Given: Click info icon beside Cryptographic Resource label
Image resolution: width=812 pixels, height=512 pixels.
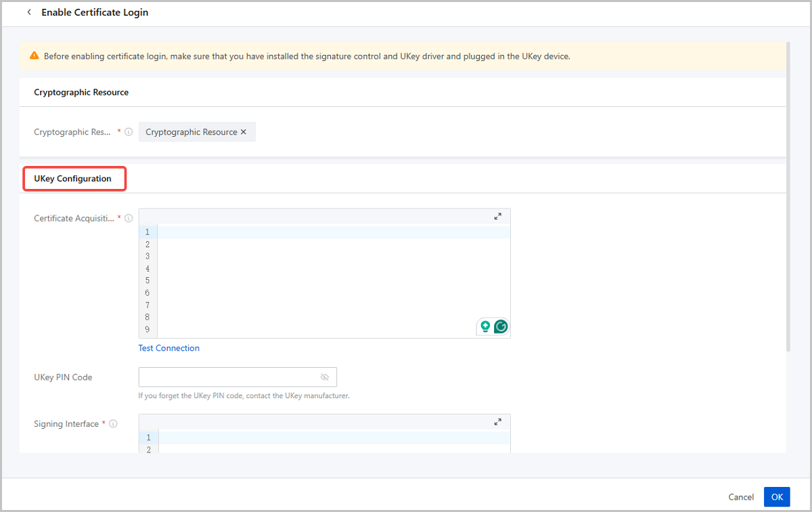Looking at the screenshot, I should [x=129, y=132].
